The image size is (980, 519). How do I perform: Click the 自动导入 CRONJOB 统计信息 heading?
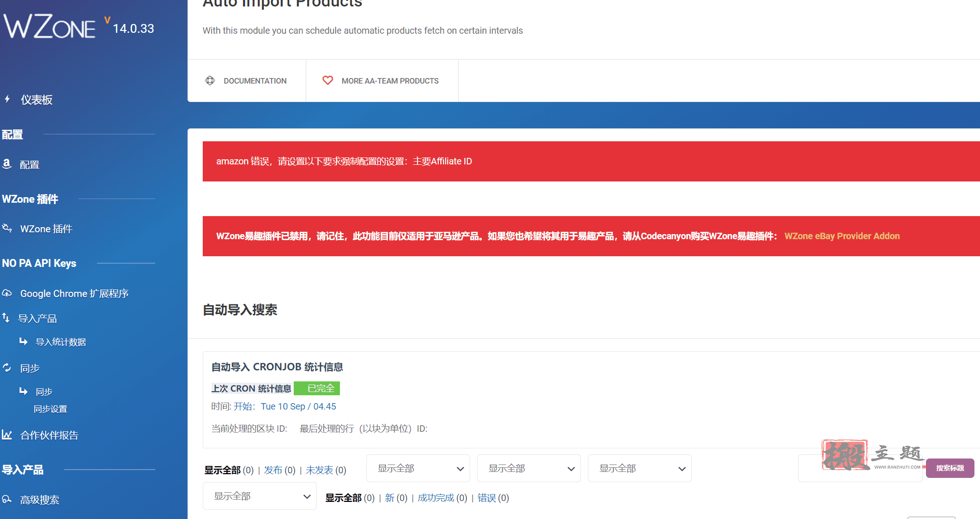277,367
